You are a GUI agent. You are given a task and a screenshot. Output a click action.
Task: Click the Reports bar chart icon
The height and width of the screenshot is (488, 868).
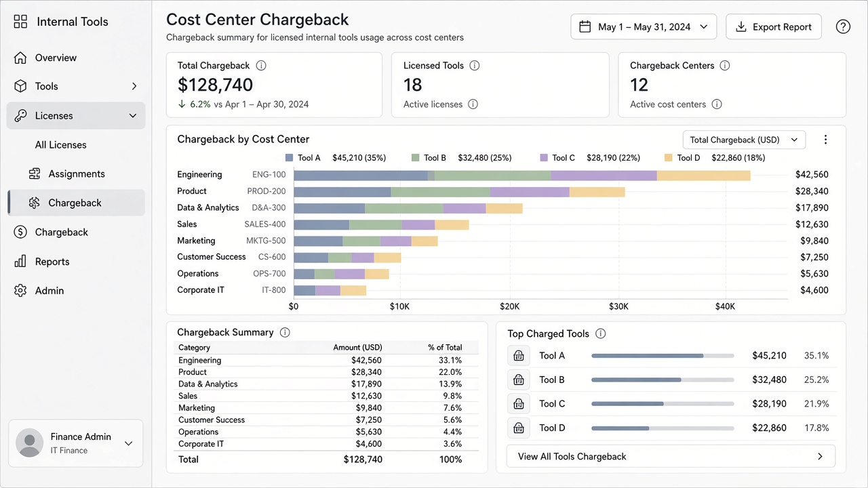point(20,262)
